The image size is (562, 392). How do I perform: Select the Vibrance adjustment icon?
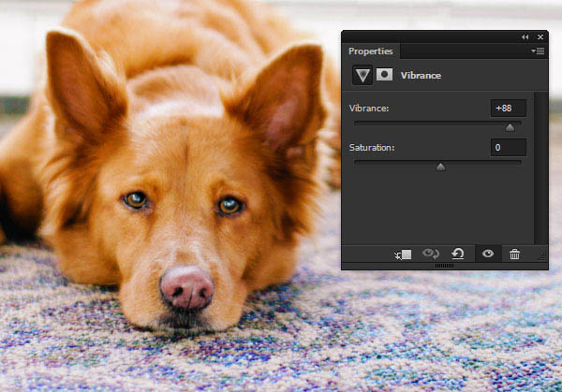click(x=362, y=75)
